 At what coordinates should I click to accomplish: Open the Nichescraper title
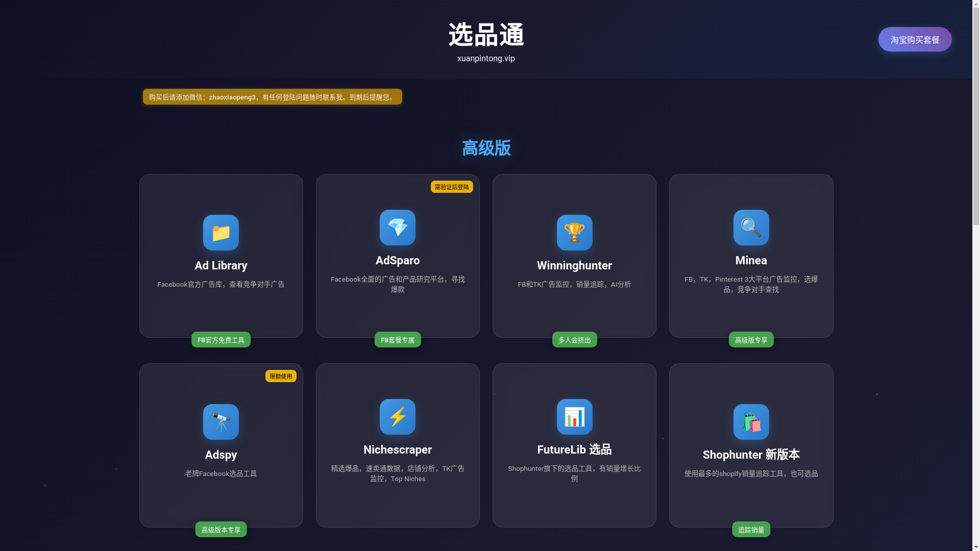point(398,449)
